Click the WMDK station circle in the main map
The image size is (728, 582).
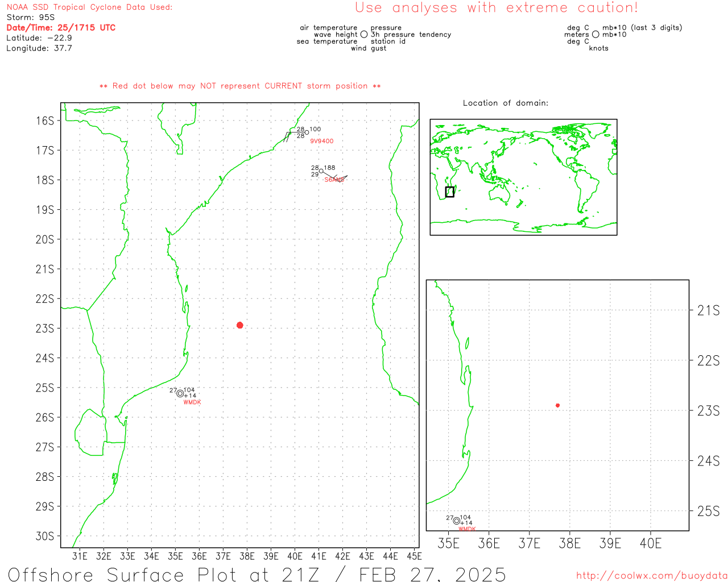[x=180, y=393]
